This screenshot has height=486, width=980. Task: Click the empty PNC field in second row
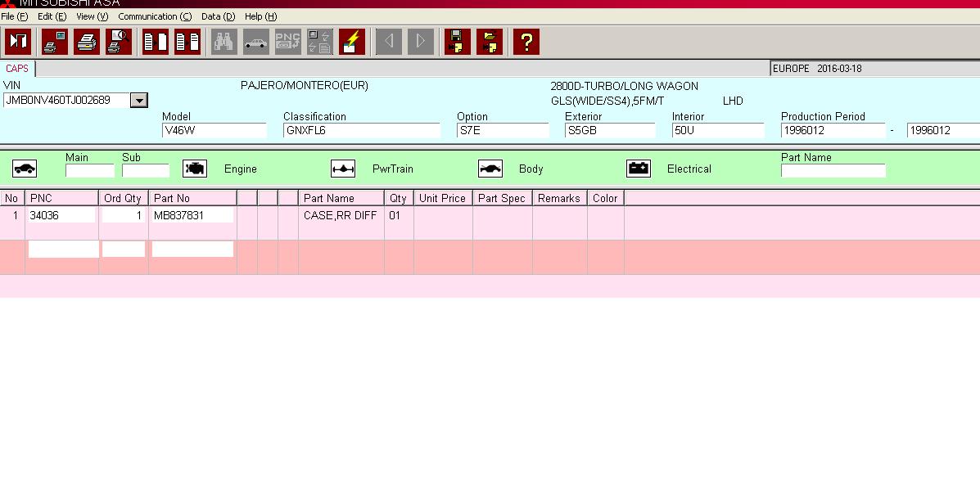(63, 249)
